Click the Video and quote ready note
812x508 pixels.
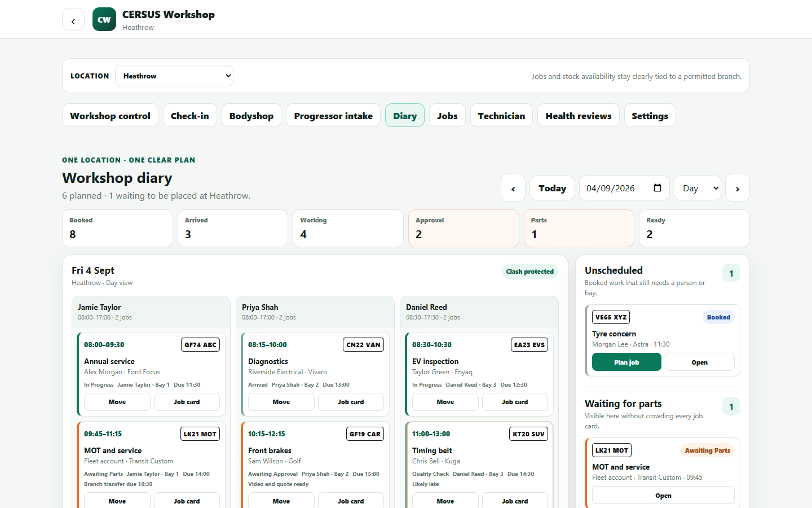279,484
